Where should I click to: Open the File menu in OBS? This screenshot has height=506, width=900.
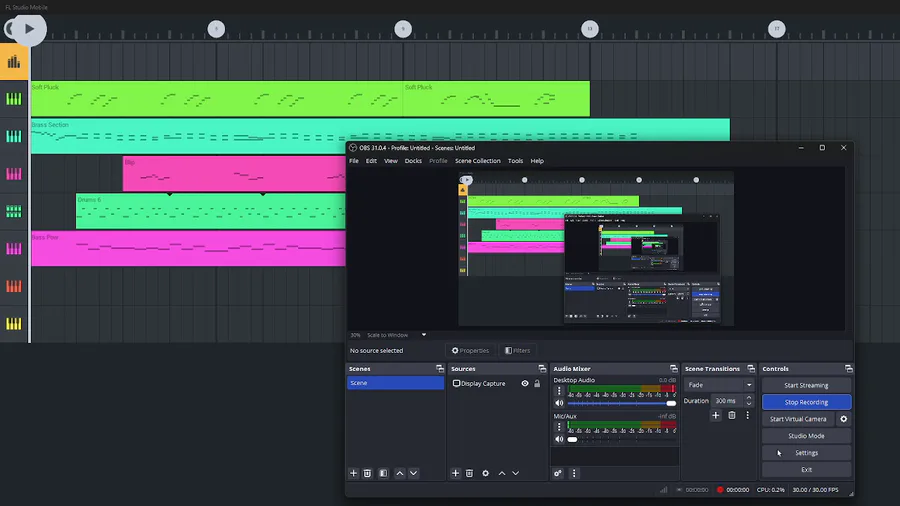[x=354, y=161]
